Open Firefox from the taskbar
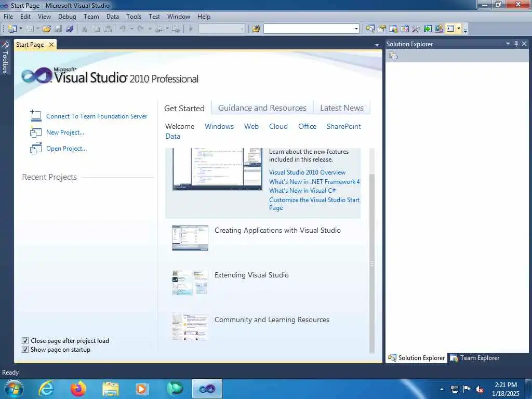 [78, 389]
